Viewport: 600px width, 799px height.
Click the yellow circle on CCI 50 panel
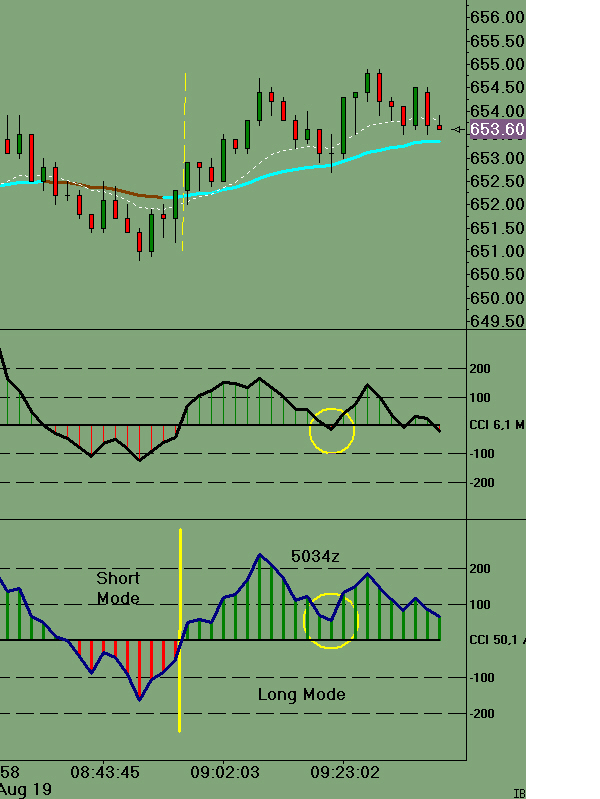tap(331, 621)
